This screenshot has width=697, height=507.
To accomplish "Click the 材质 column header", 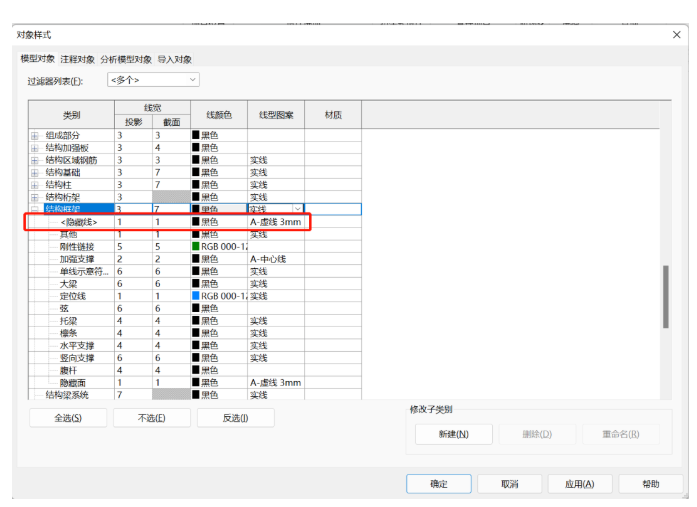I will click(x=333, y=115).
